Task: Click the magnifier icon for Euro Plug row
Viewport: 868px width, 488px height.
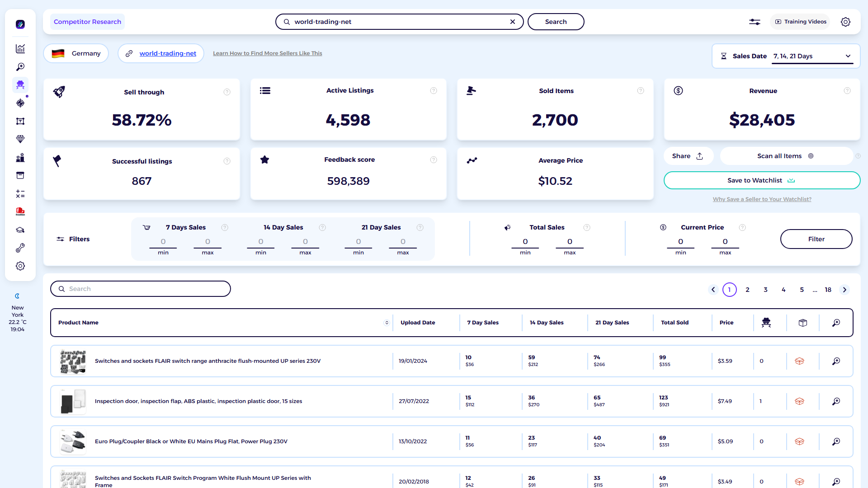Action: point(836,441)
